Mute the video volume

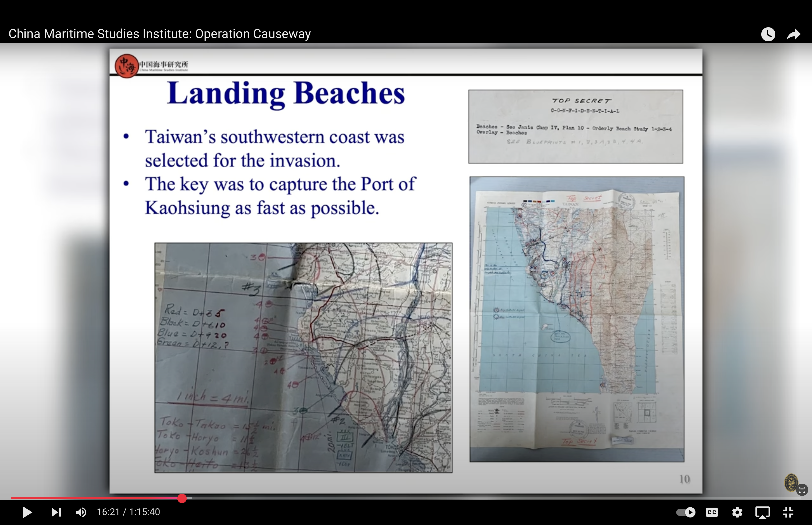tap(81, 512)
